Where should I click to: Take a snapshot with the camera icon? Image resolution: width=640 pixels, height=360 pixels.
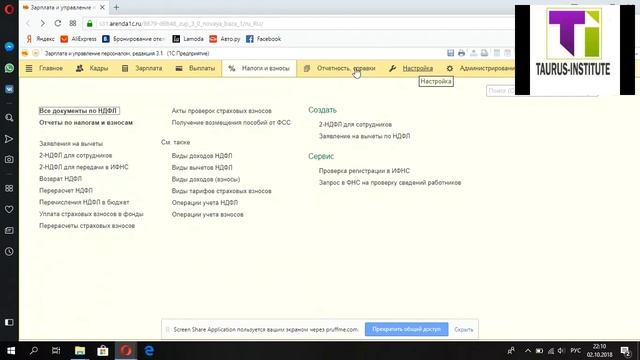click(x=9, y=159)
